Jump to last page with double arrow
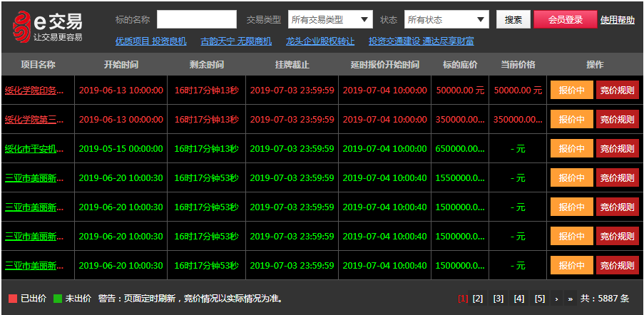The height and width of the screenshot is (315, 644). pos(570,299)
